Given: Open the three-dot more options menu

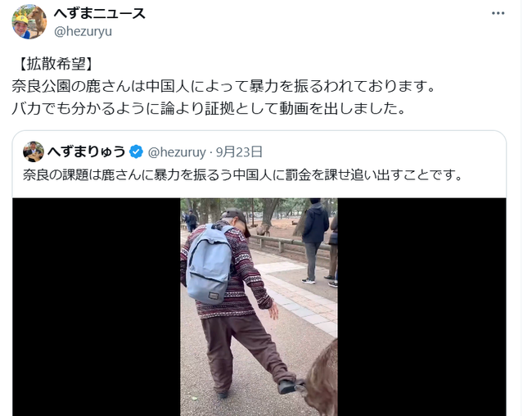Looking at the screenshot, I should [498, 13].
